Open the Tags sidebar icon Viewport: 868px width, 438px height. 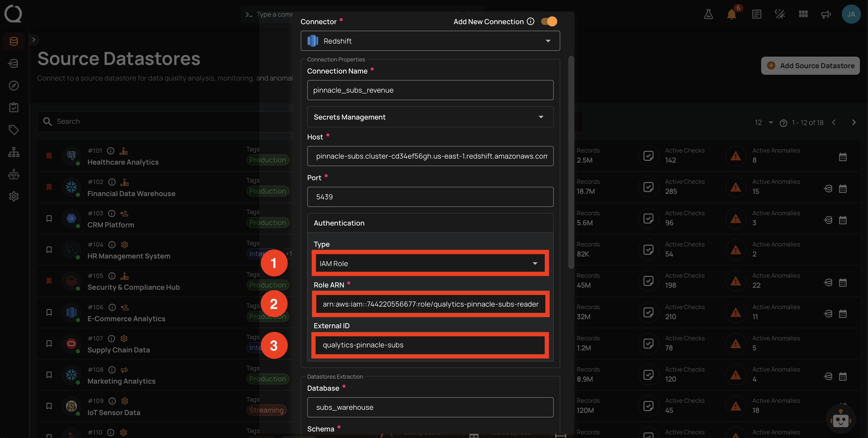tap(14, 130)
